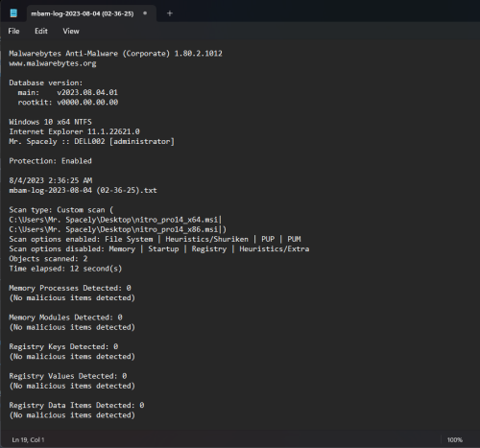Click 'No malicious items detected' under Memory Processes
Image resolution: width=480 pixels, height=448 pixels.
pyautogui.click(x=72, y=297)
